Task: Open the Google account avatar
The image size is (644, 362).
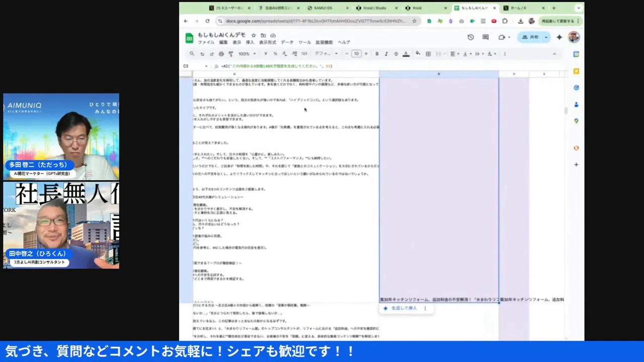Action: pyautogui.click(x=574, y=37)
